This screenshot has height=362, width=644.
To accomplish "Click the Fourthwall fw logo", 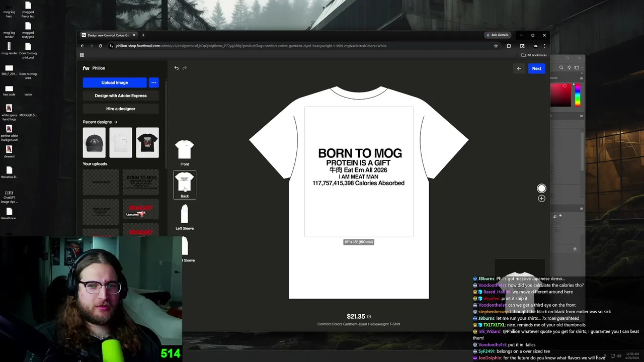I will pos(86,68).
